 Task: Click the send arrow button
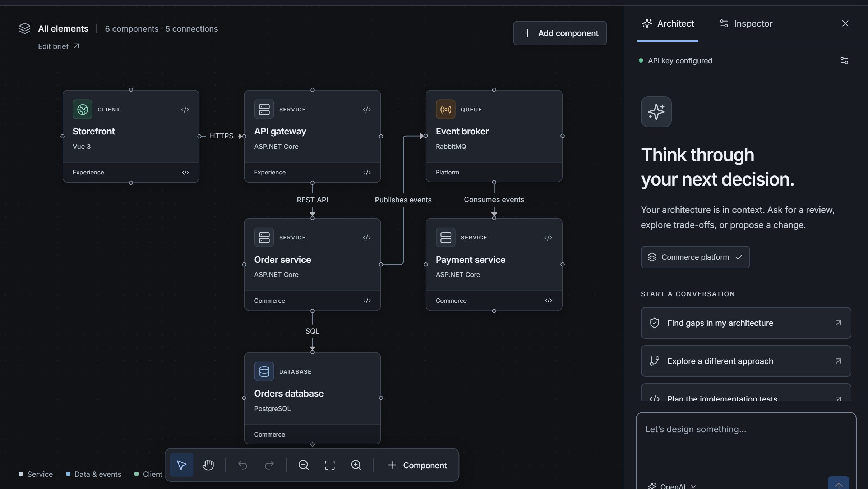pos(839,483)
